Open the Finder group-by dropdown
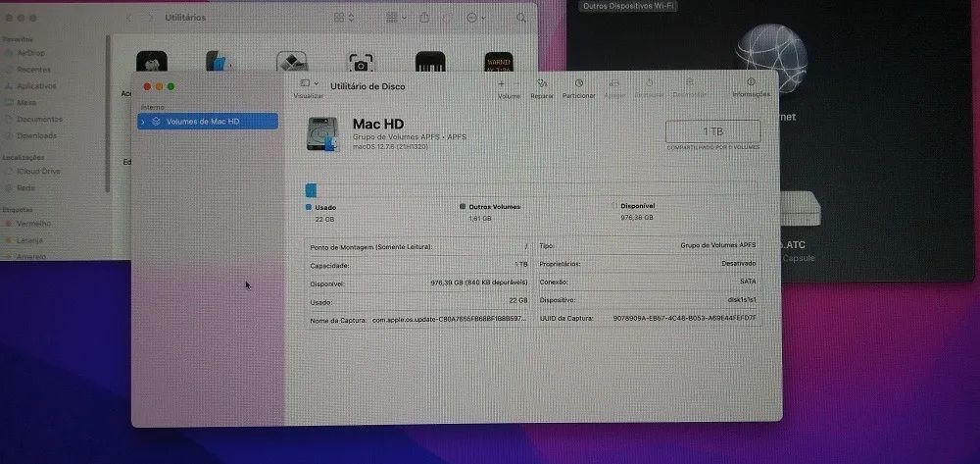 point(396,18)
